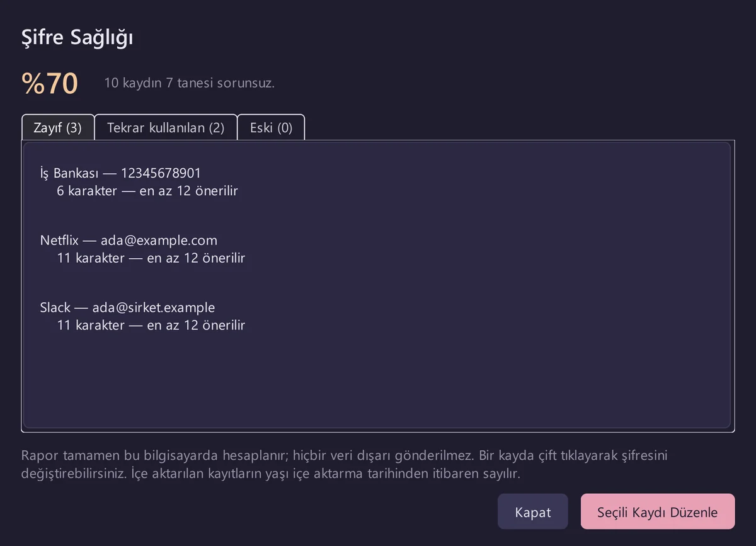The height and width of the screenshot is (546, 756).
Task: Click the 12345678901 account identifier
Action: (161, 173)
